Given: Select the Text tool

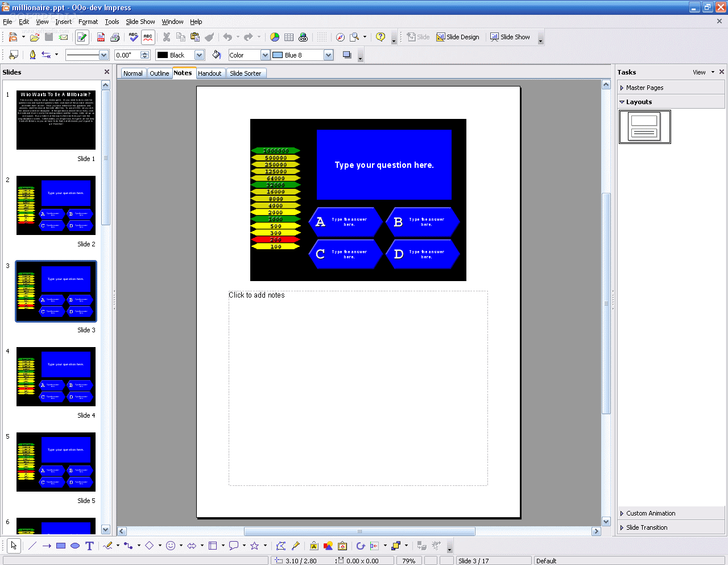Looking at the screenshot, I should click(x=89, y=546).
